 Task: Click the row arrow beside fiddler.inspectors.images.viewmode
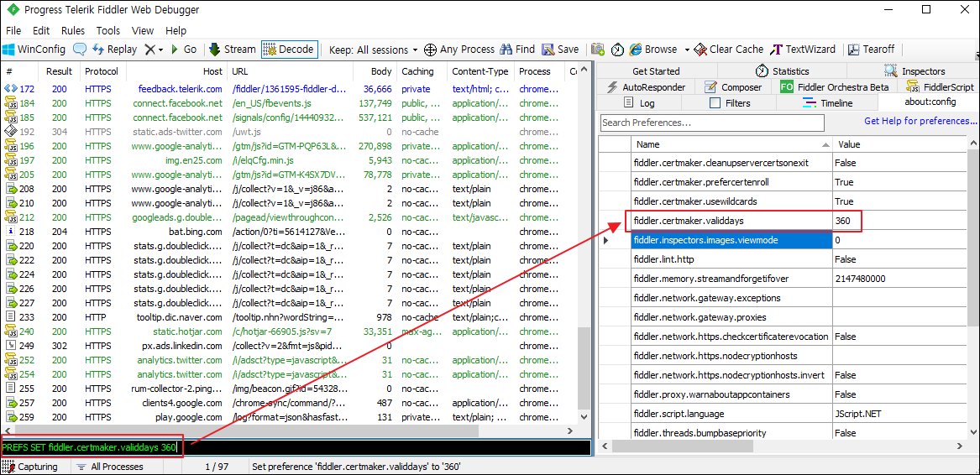pyautogui.click(x=605, y=240)
